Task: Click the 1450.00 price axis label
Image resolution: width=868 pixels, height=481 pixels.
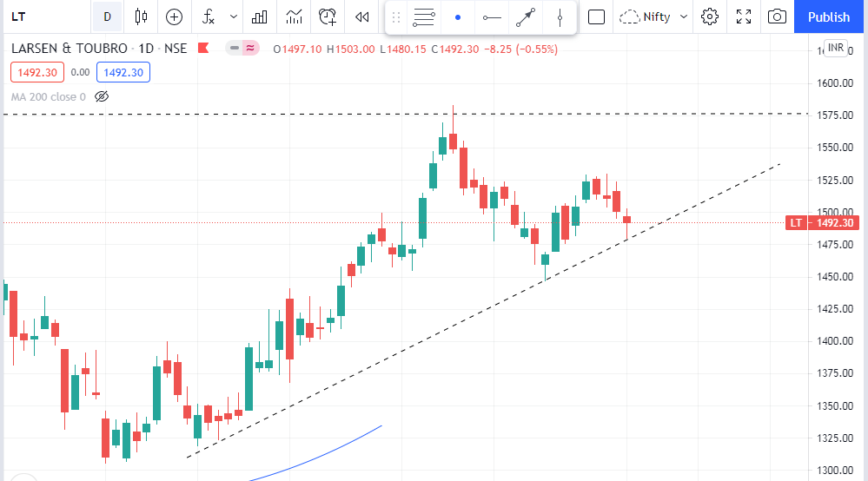Action: click(x=835, y=276)
